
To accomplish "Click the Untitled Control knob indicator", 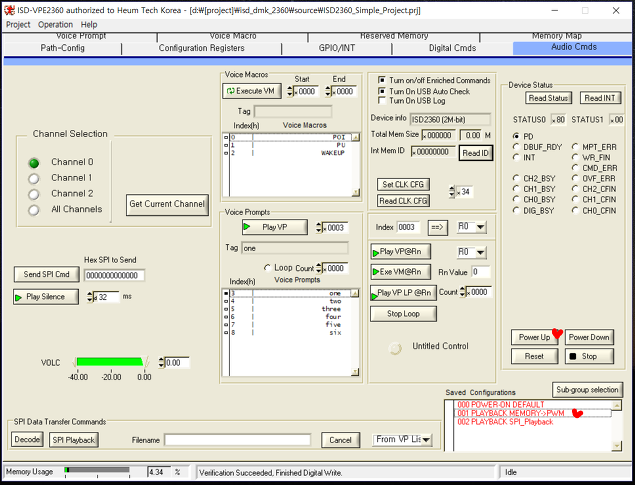I will [x=395, y=348].
